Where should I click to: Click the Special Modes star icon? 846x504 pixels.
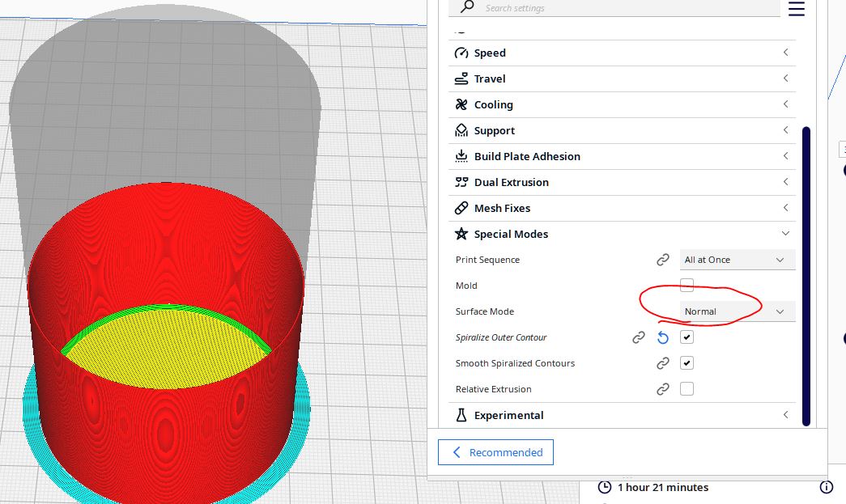pyautogui.click(x=461, y=234)
